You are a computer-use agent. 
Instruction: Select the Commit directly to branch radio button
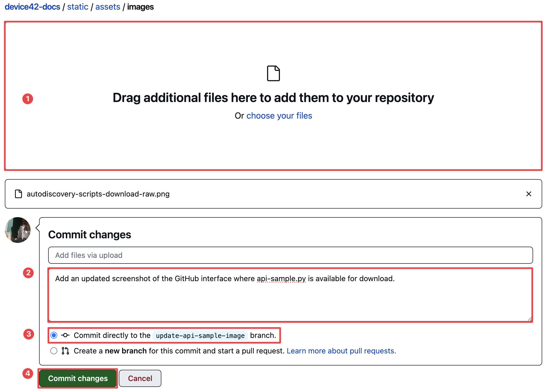54,335
